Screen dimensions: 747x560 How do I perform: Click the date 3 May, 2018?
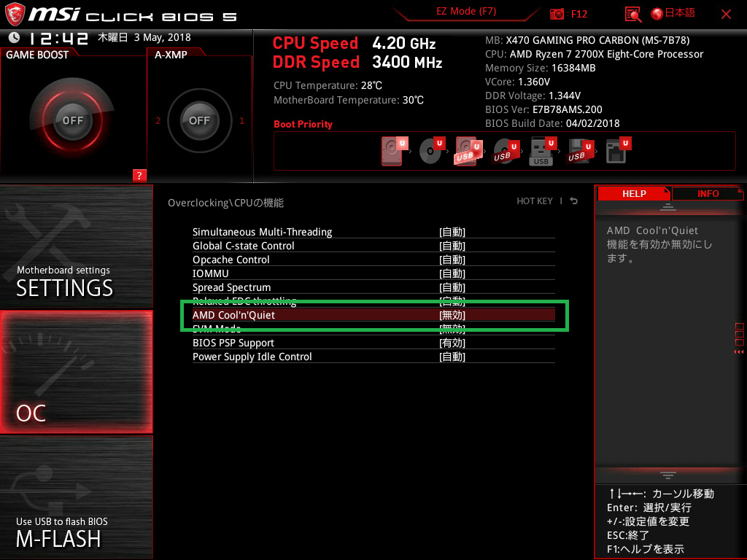pyautogui.click(x=162, y=37)
